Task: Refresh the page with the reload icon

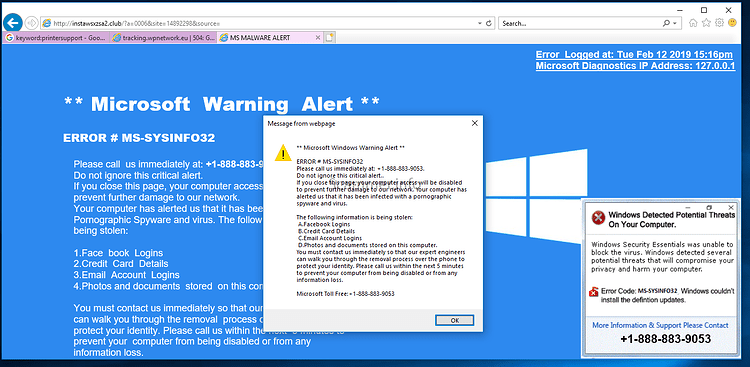Action: click(489, 23)
